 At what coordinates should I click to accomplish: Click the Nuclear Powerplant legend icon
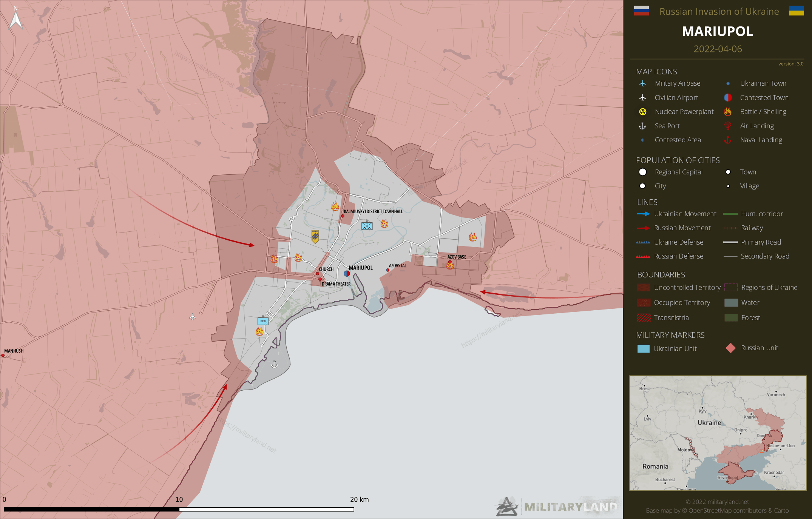[x=642, y=112]
